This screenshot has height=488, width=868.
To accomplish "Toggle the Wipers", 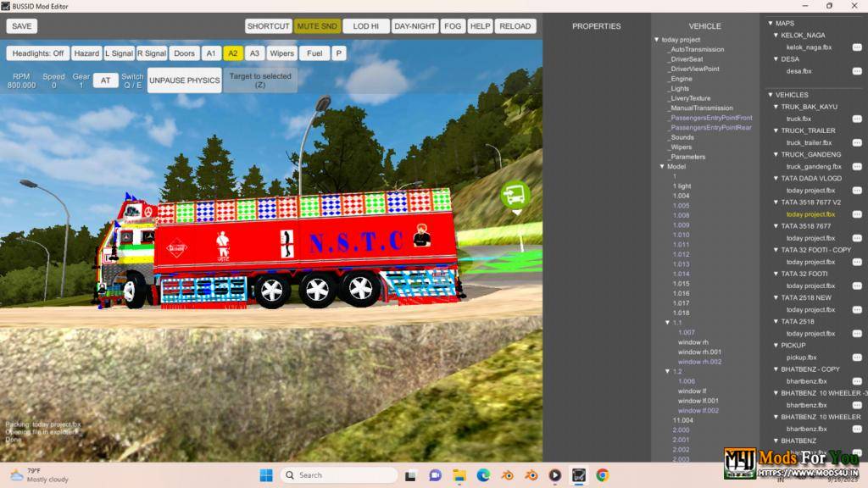I will pyautogui.click(x=281, y=53).
